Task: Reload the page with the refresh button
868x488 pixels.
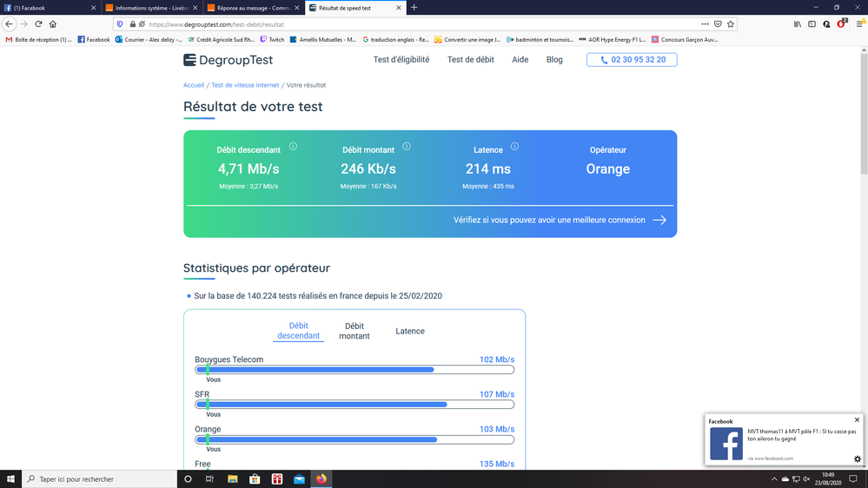Action: click(38, 24)
